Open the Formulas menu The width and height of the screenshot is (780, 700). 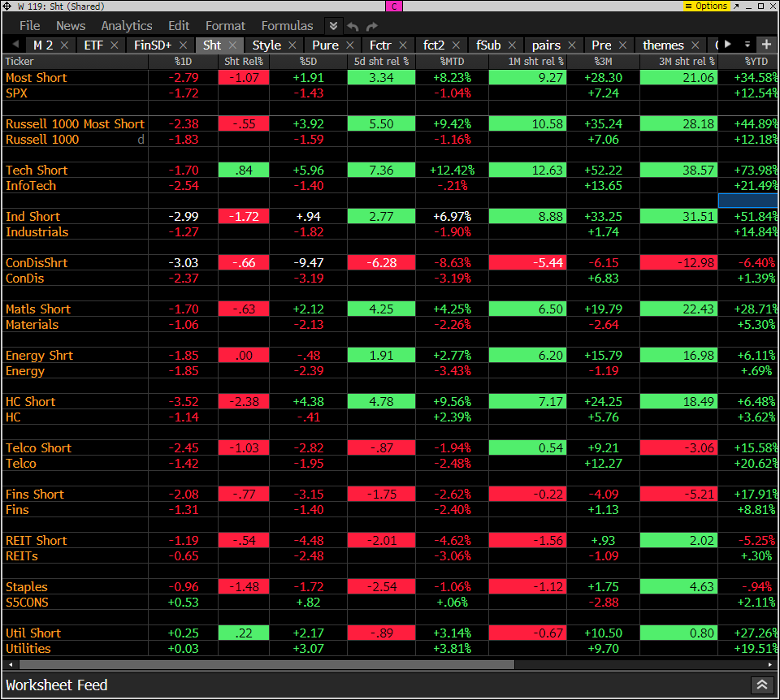[287, 26]
